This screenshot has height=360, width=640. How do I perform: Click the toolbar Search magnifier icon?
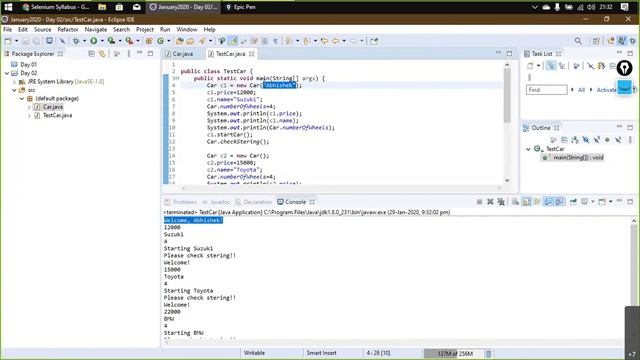(578, 41)
